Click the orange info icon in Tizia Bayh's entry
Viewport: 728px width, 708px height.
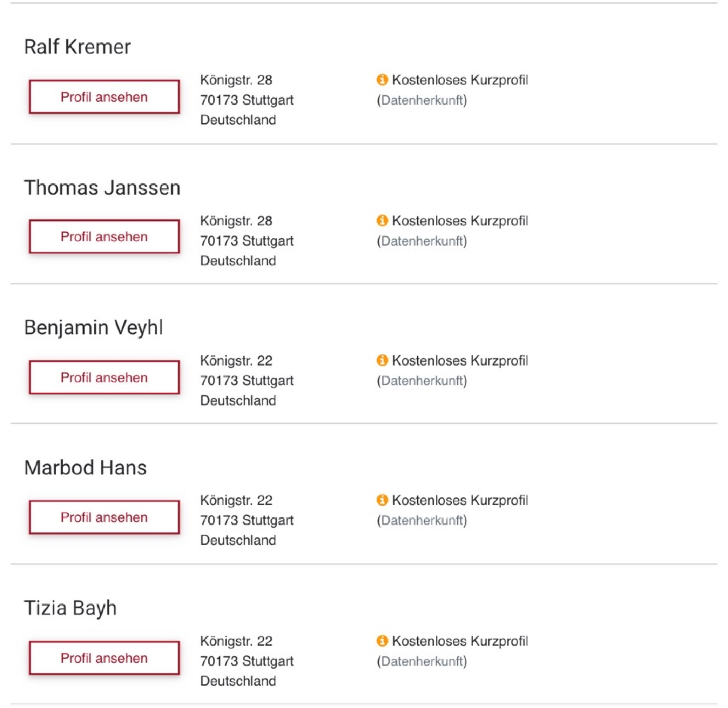pyautogui.click(x=382, y=641)
